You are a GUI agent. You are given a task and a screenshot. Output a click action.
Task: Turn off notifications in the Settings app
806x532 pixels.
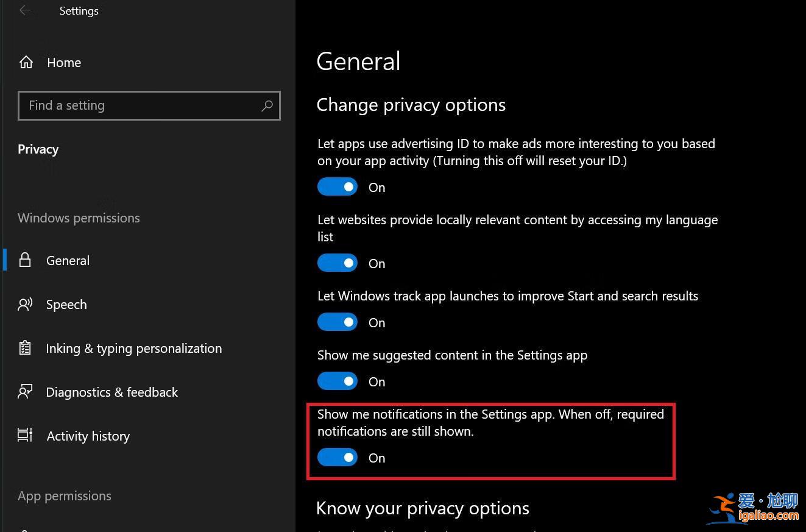coord(338,457)
